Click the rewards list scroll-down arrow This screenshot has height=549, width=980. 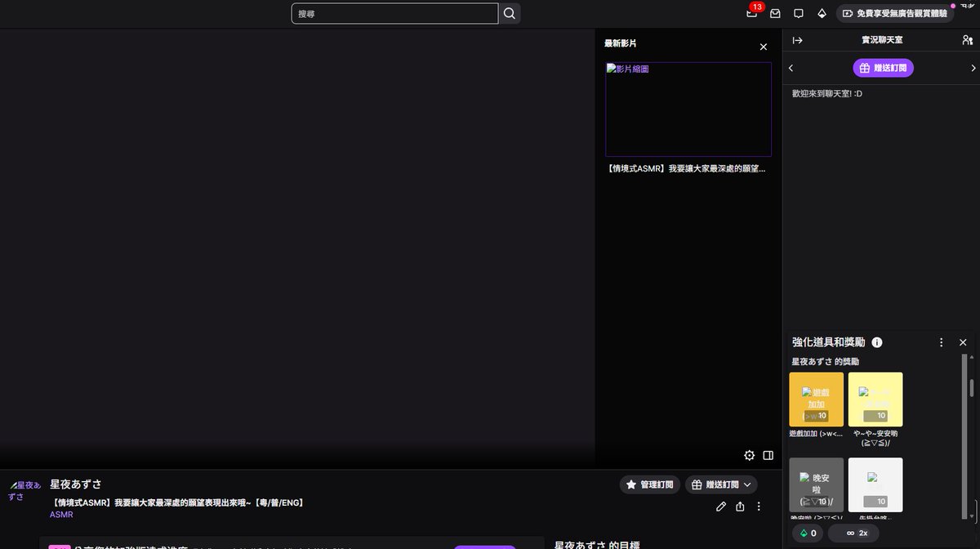tap(971, 516)
